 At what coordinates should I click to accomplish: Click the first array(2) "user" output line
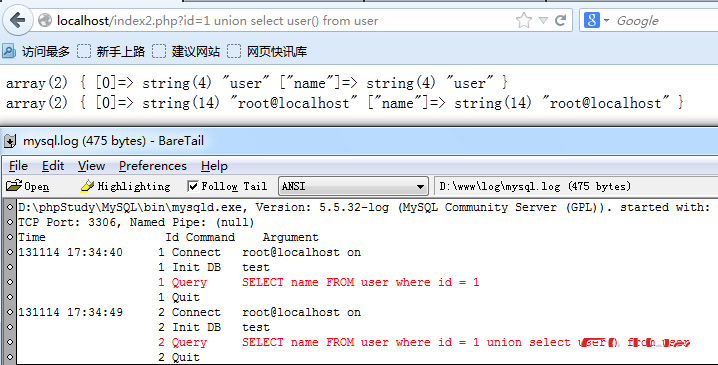256,83
